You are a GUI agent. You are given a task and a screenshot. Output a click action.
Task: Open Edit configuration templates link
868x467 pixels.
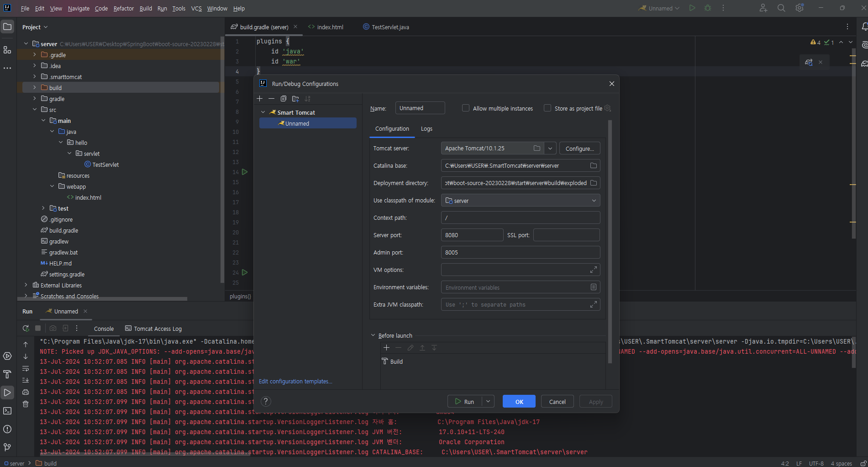point(295,381)
